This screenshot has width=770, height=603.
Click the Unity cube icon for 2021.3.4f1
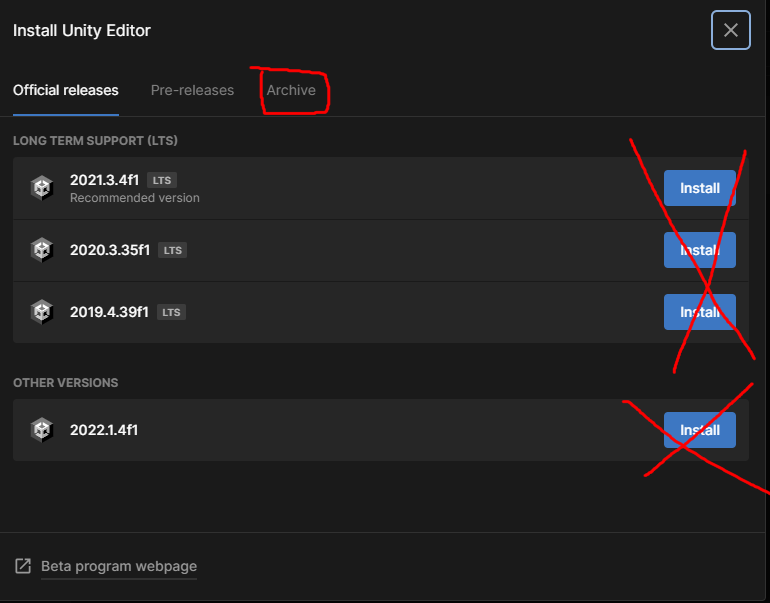pyautogui.click(x=42, y=188)
